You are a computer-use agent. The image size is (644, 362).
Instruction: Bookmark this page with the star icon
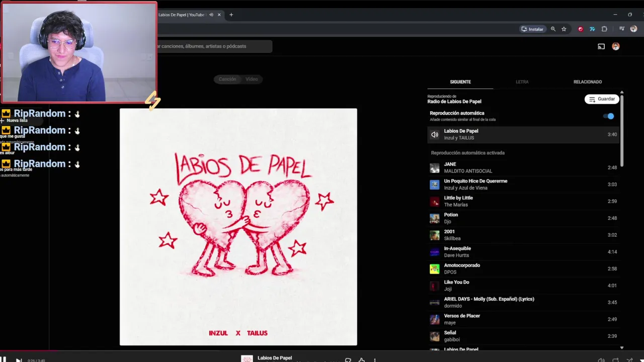click(563, 29)
